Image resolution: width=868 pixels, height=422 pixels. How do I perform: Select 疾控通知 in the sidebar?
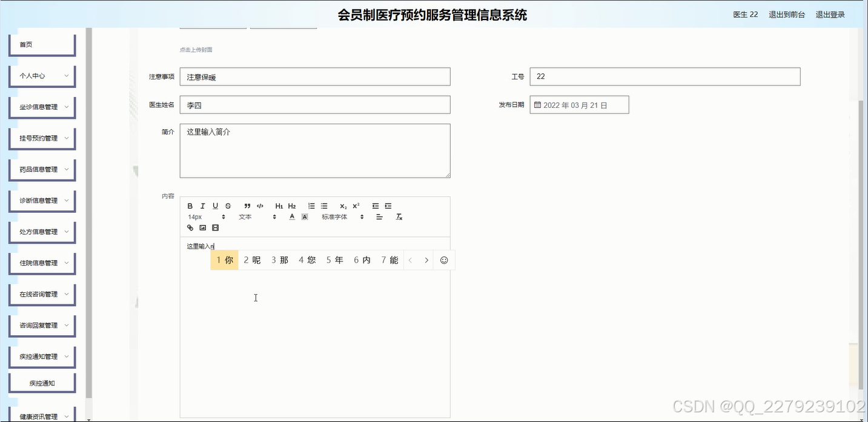(x=42, y=382)
